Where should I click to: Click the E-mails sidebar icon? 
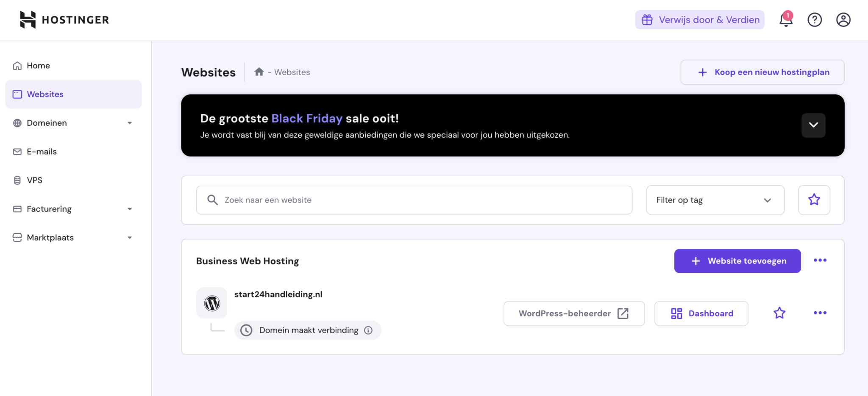click(x=17, y=151)
